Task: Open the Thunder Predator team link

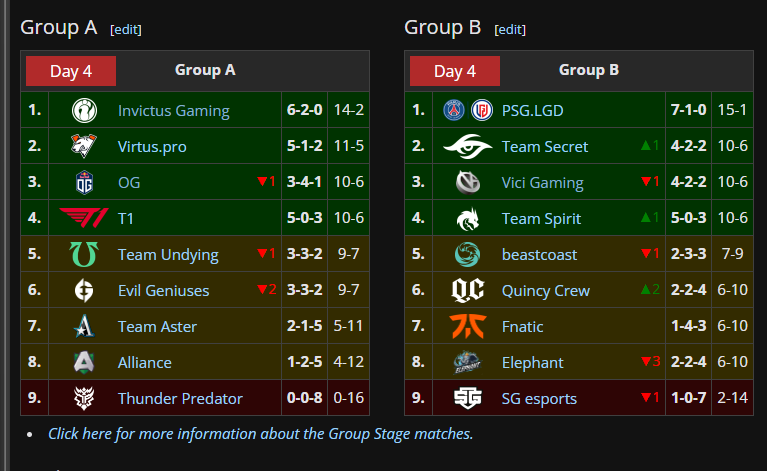Action: point(180,399)
